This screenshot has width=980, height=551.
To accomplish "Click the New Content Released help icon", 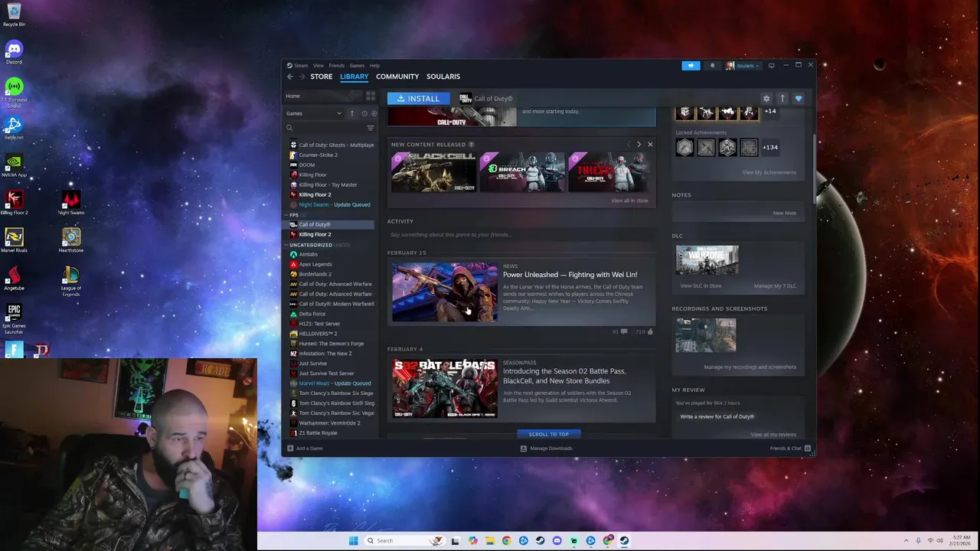I will (471, 145).
